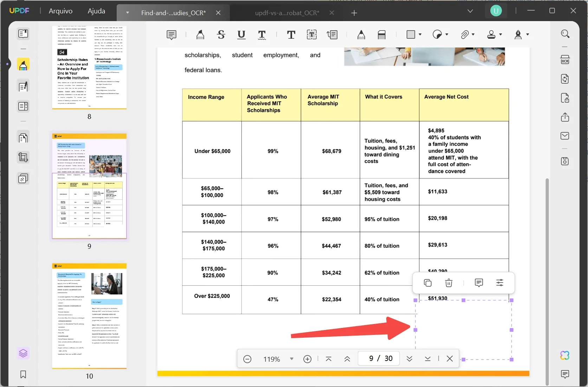This screenshot has height=387, width=588.
Task: Expand the signature tool dropdown arrow
Action: pyautogui.click(x=528, y=34)
